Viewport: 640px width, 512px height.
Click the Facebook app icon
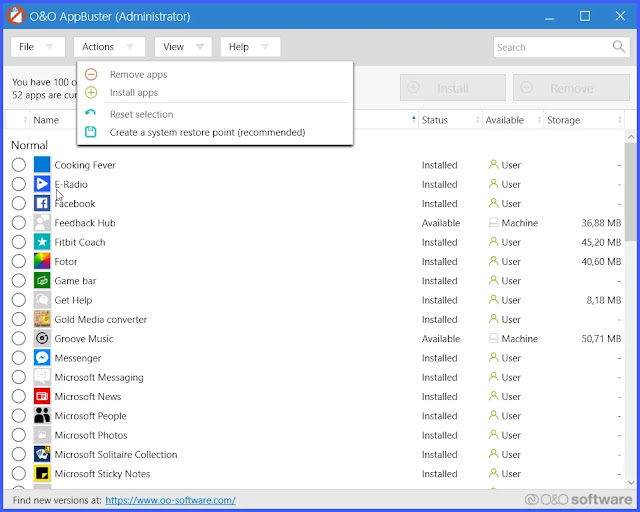coord(42,203)
